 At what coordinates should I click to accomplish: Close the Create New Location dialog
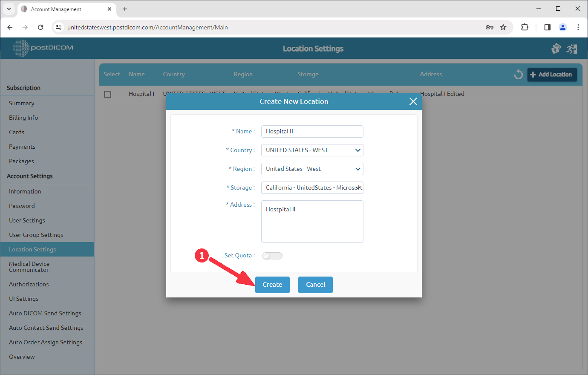(413, 101)
